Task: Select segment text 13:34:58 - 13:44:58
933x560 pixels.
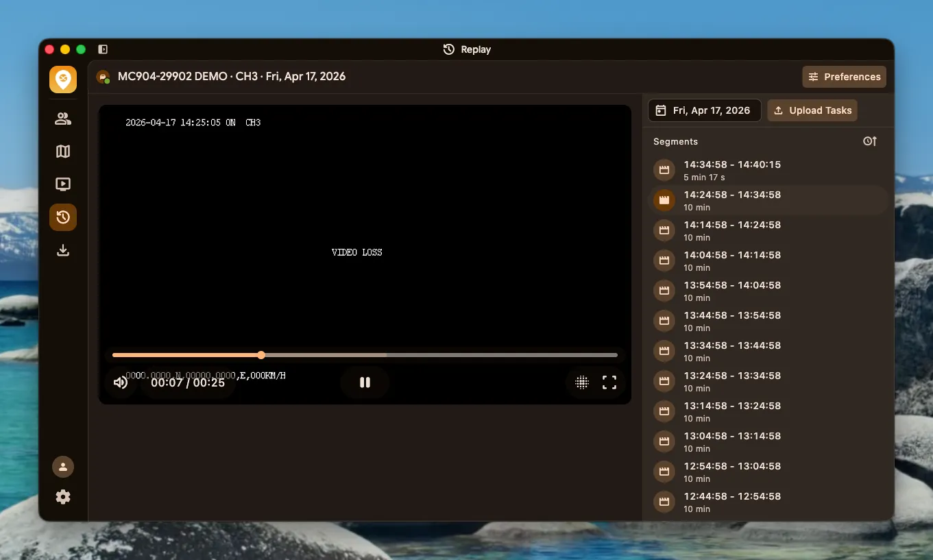Action: click(x=732, y=345)
